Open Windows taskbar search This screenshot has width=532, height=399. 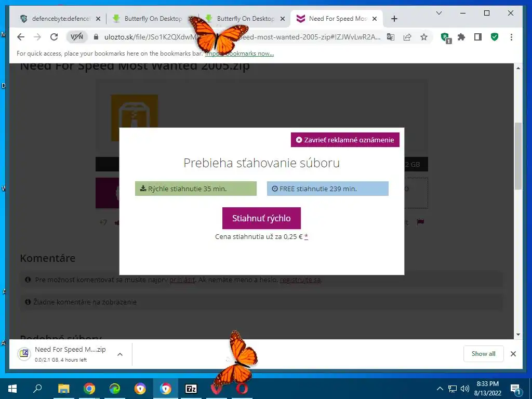[37, 389]
